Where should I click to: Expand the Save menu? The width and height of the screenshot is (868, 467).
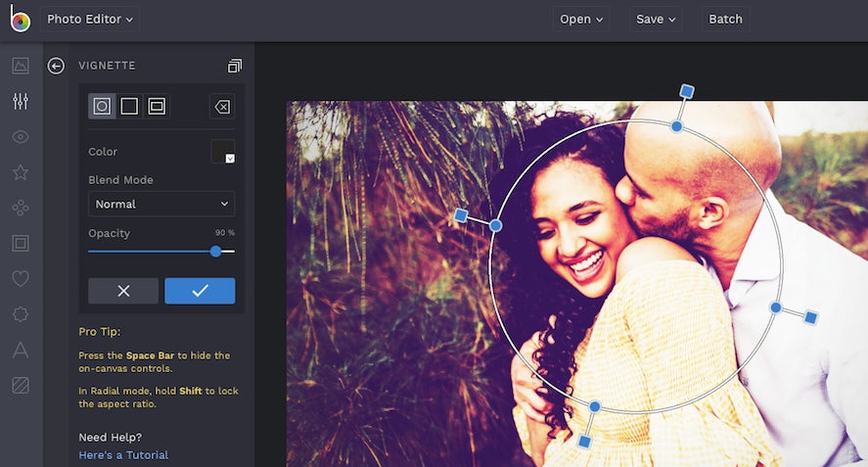[656, 20]
